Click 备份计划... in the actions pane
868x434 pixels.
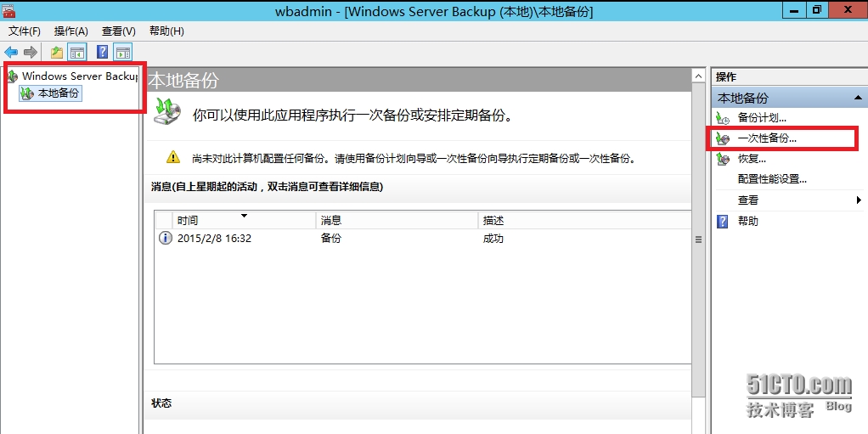coord(763,118)
